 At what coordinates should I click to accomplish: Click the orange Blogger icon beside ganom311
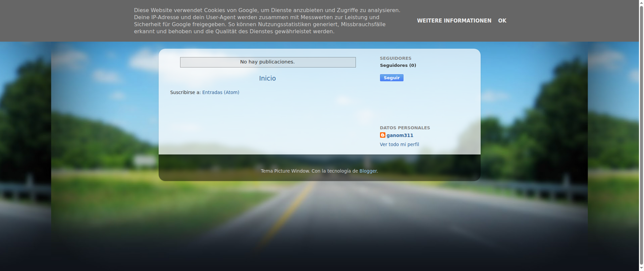[x=382, y=135]
